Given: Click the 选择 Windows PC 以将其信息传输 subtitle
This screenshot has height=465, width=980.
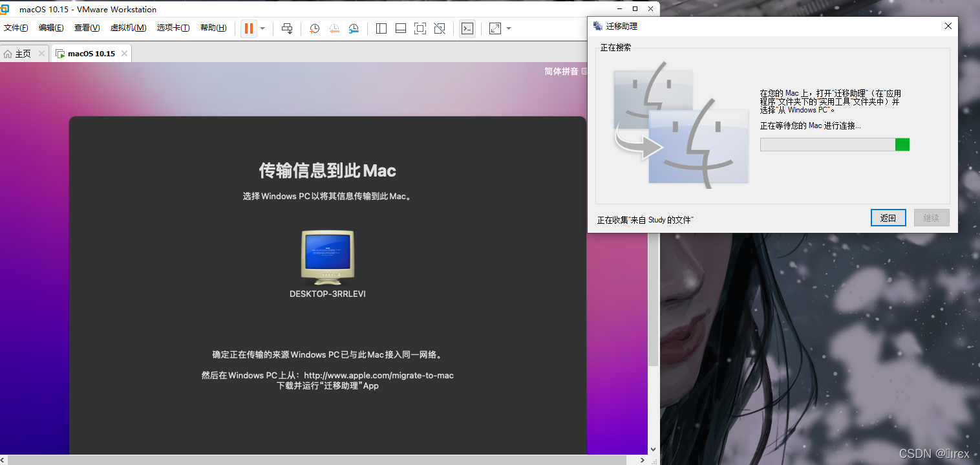Looking at the screenshot, I should pos(327,196).
